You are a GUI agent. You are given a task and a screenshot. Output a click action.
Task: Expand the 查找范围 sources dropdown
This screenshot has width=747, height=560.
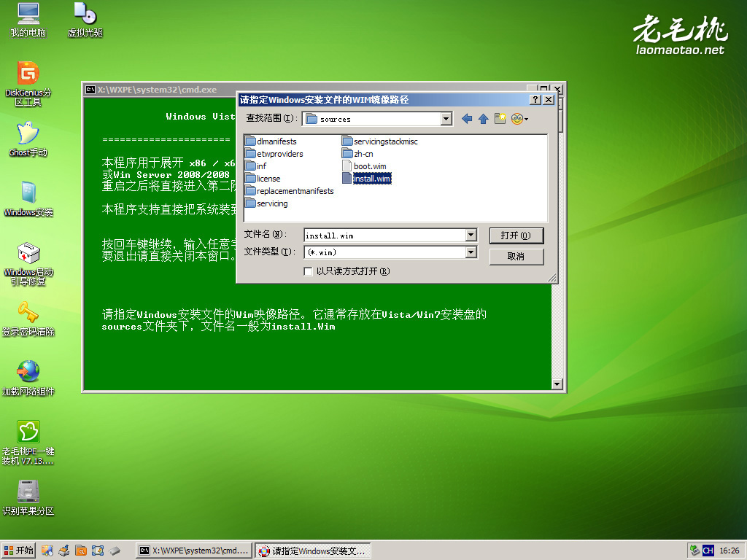click(446, 119)
